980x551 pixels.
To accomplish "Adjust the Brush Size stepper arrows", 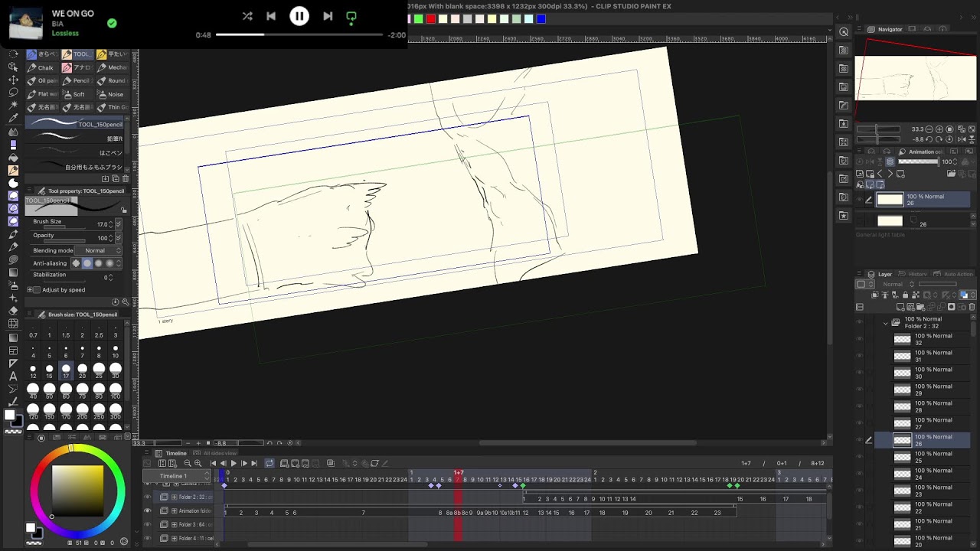I will coord(111,224).
